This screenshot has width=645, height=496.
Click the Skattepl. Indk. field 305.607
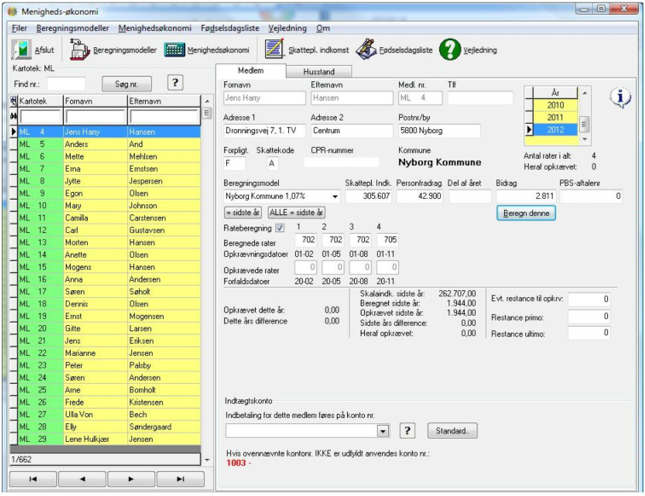pyautogui.click(x=368, y=196)
